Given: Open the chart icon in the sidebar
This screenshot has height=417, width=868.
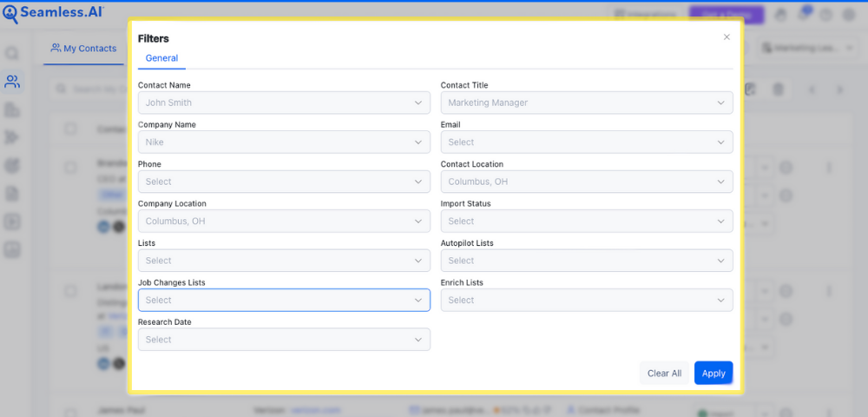Looking at the screenshot, I should point(12,250).
